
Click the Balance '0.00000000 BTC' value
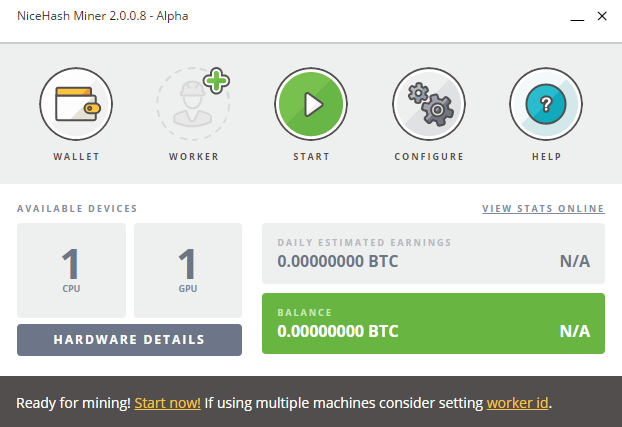(338, 331)
